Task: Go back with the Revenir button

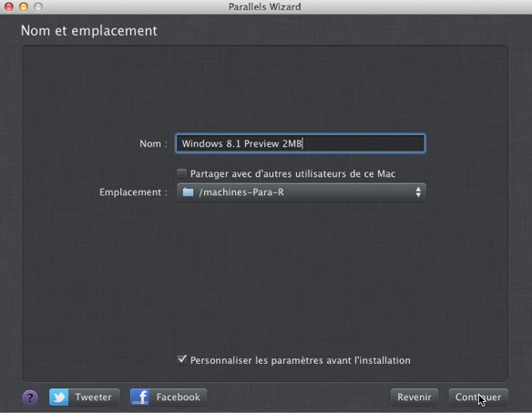Action: point(414,397)
